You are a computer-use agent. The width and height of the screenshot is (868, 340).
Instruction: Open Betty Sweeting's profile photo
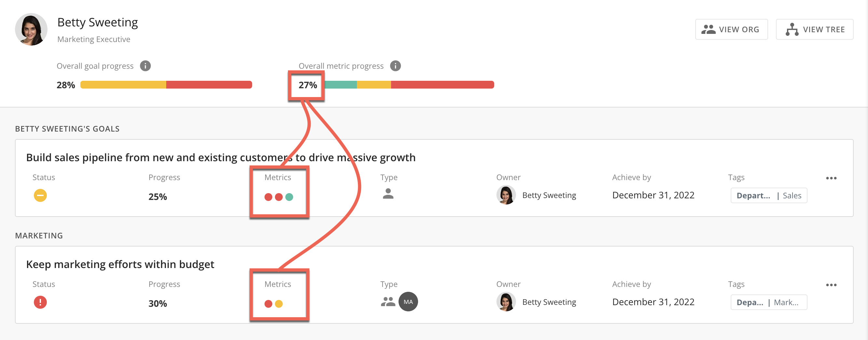(x=31, y=29)
